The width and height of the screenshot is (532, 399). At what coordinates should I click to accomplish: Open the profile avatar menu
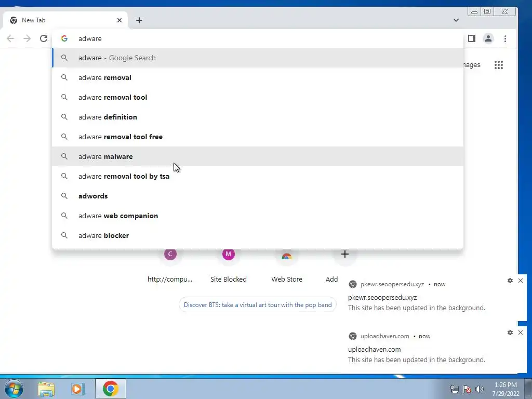tap(488, 38)
